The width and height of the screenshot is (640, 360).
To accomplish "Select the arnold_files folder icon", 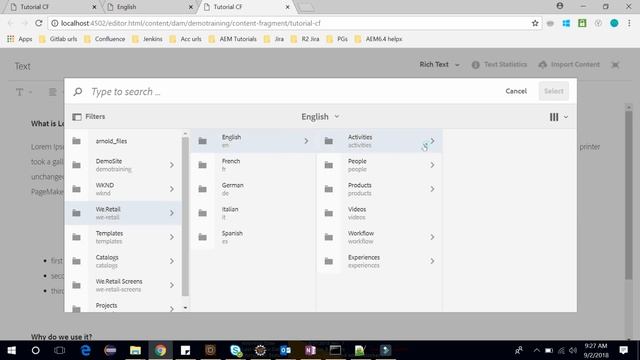I will 76,141.
